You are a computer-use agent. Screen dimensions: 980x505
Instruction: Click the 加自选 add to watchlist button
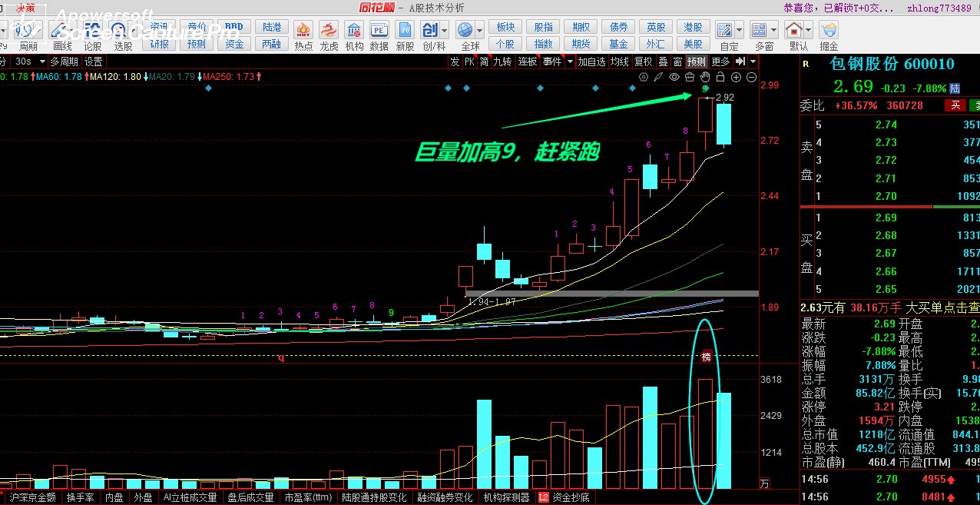pyautogui.click(x=592, y=61)
